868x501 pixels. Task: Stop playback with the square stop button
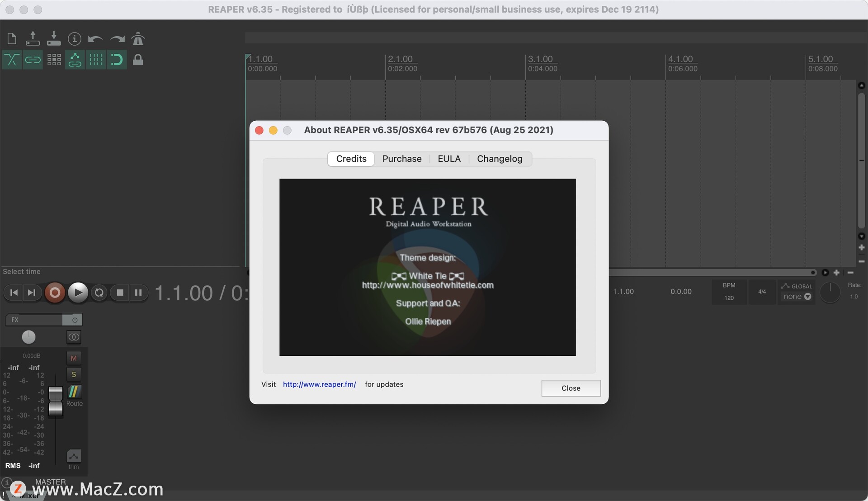[120, 293]
